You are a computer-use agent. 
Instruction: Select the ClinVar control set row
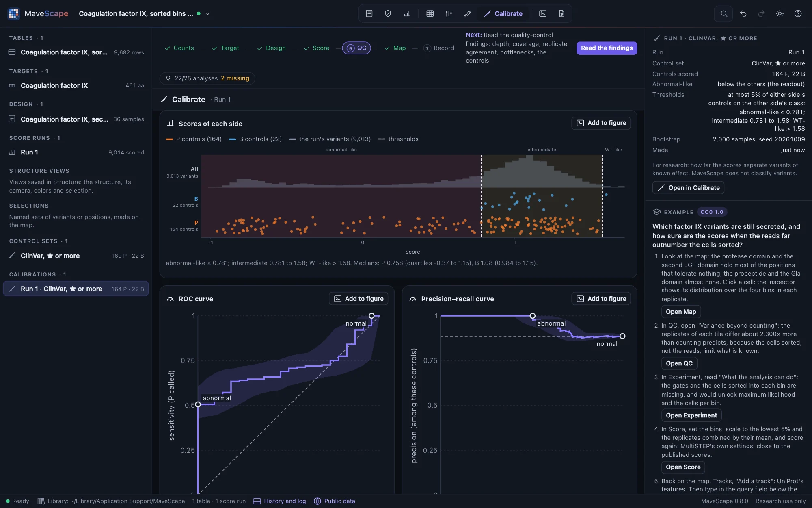(x=76, y=256)
